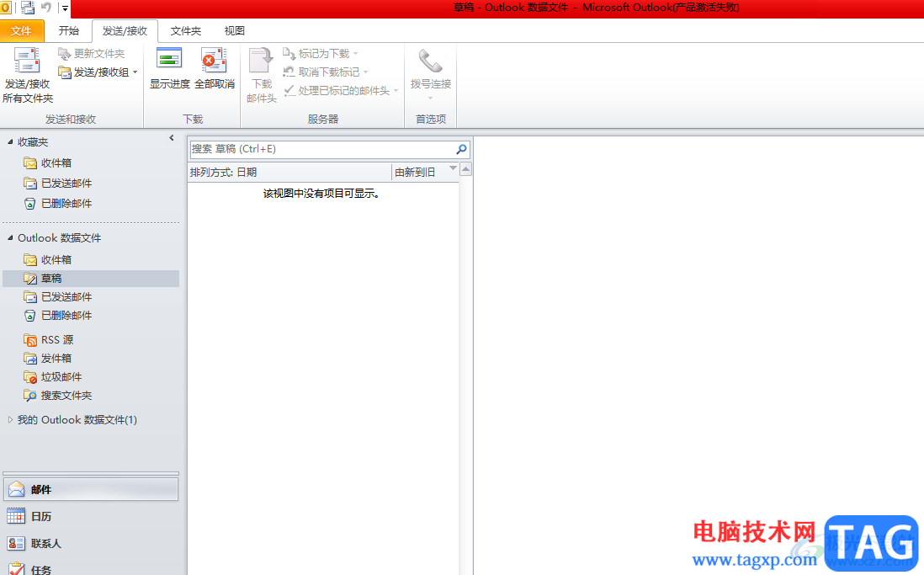Image resolution: width=924 pixels, height=575 pixels.
Task: Click Send/Receive icon in quick access toolbar
Action: 28,8
